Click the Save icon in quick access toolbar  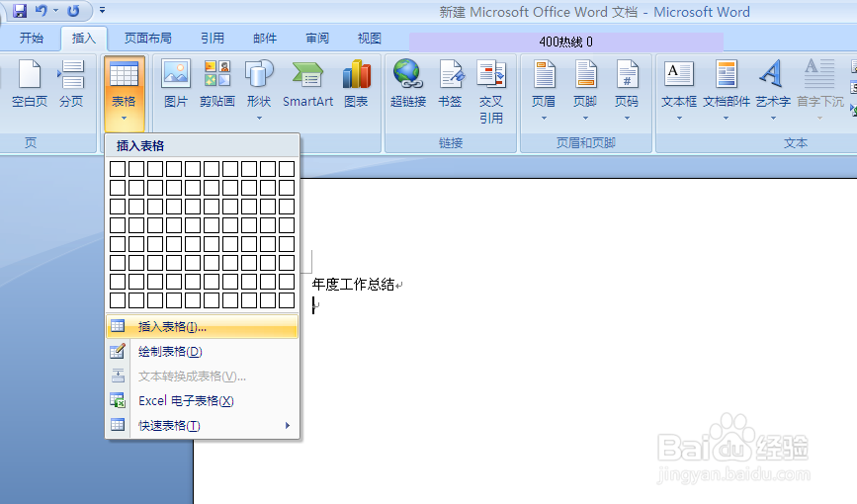pyautogui.click(x=20, y=11)
